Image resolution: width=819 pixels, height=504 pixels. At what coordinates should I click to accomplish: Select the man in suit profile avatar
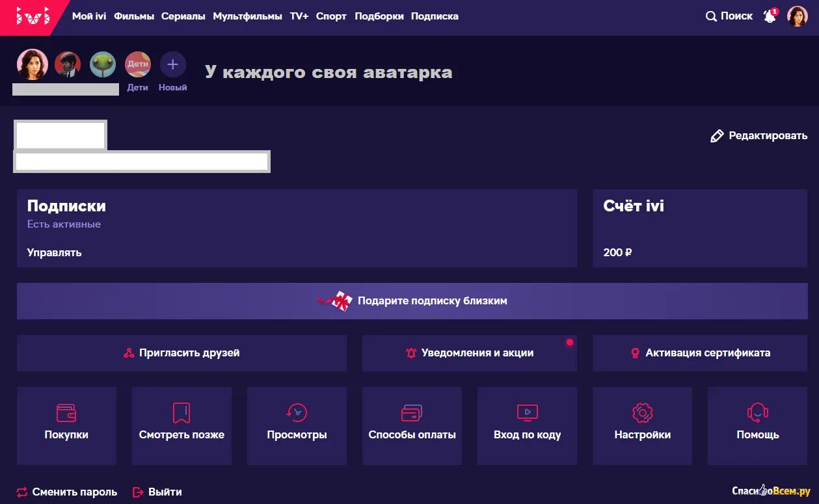pos(68,65)
